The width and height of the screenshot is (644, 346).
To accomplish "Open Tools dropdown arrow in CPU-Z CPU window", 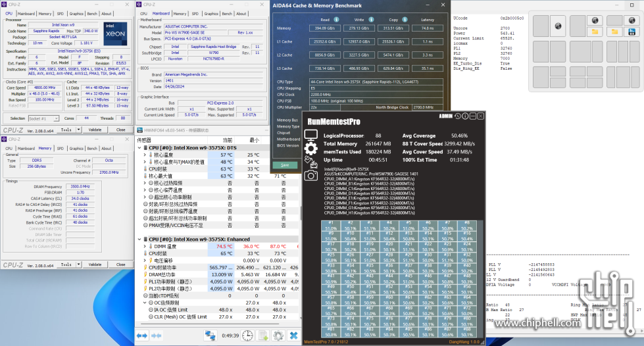I will [x=78, y=130].
